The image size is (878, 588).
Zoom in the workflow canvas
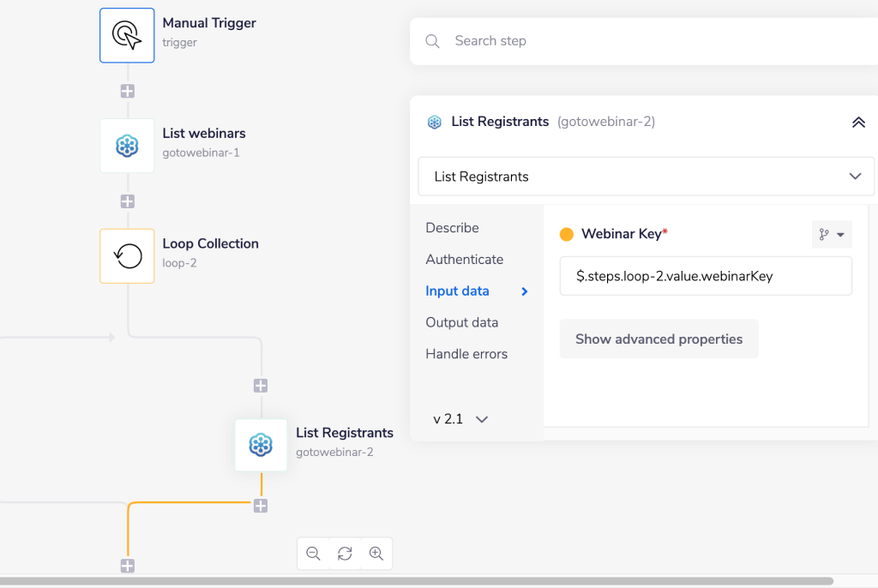(376, 554)
